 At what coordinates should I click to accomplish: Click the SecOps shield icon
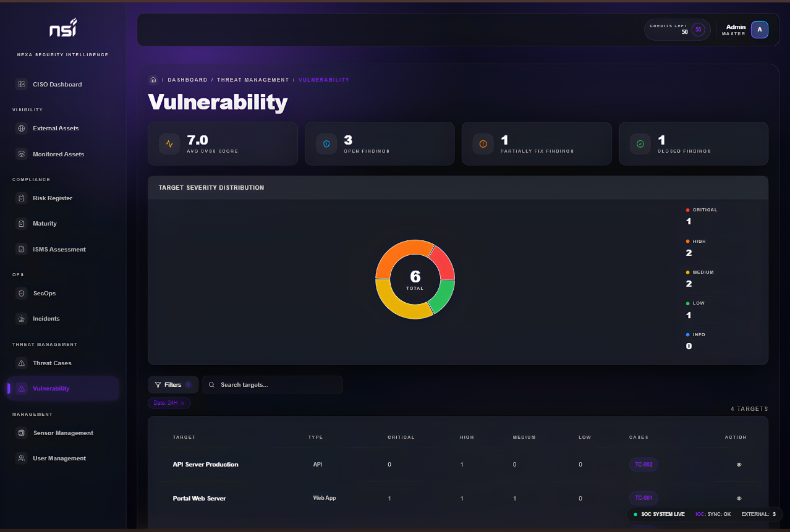(x=22, y=293)
